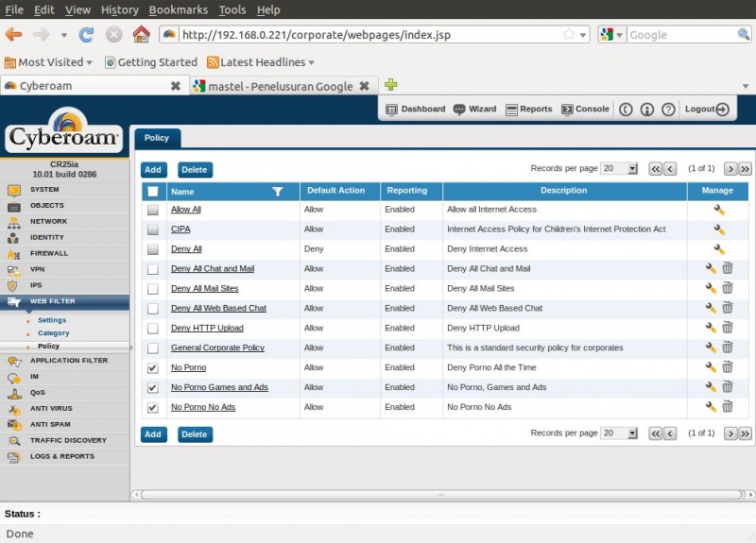The height and width of the screenshot is (543, 756).
Task: Go to browser home page icon
Action: pos(141,35)
